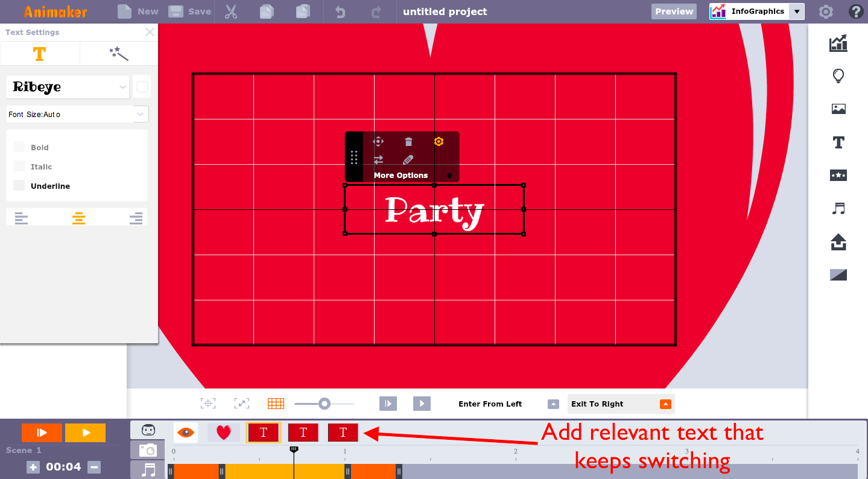Select the character timeline tab
Screen dimensions: 868x479
click(x=148, y=430)
